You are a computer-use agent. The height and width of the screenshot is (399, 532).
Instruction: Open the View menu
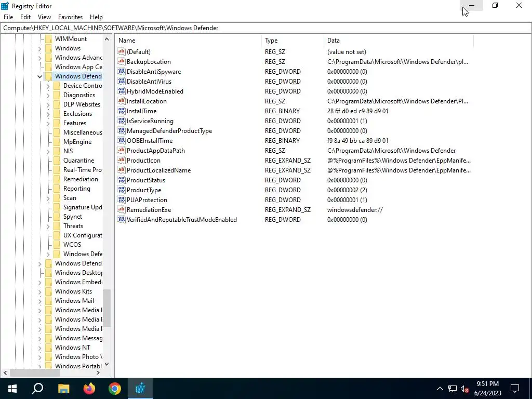pos(44,17)
